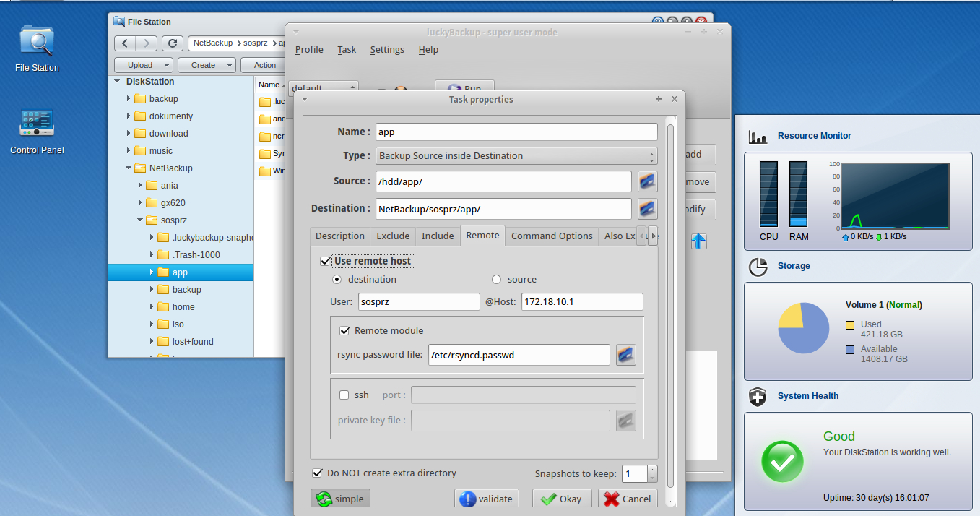Toggle the simple mode button

pyautogui.click(x=341, y=499)
